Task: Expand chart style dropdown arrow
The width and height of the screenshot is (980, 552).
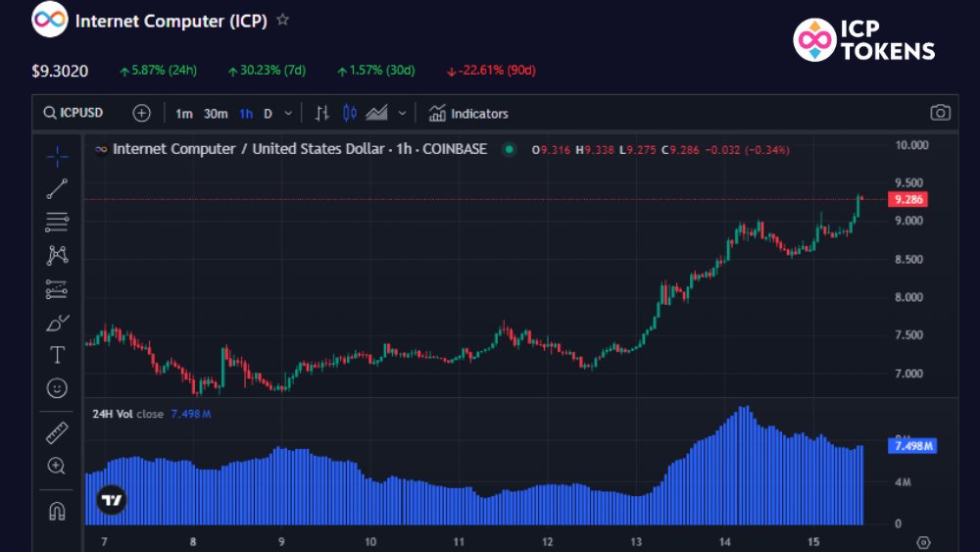Action: click(x=402, y=114)
